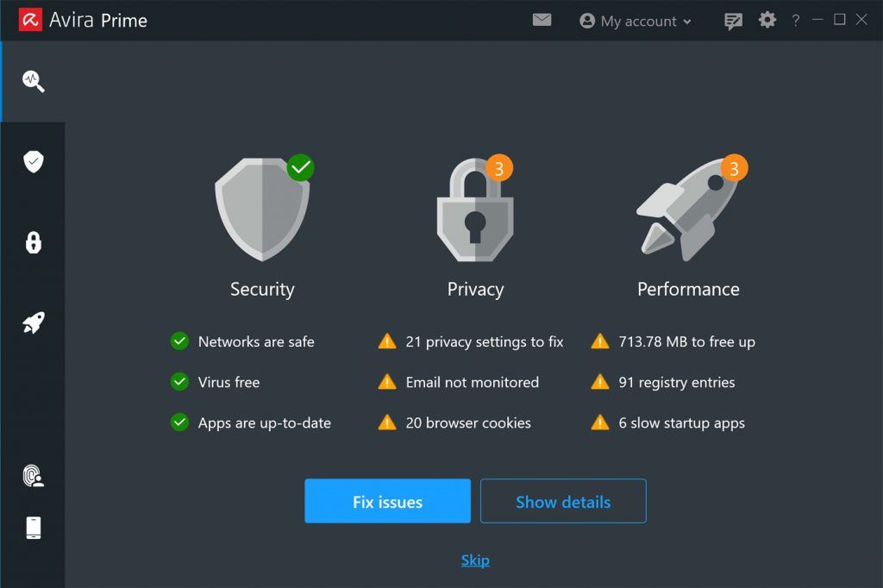Open the Security shield section in the sidebar

pyautogui.click(x=32, y=161)
